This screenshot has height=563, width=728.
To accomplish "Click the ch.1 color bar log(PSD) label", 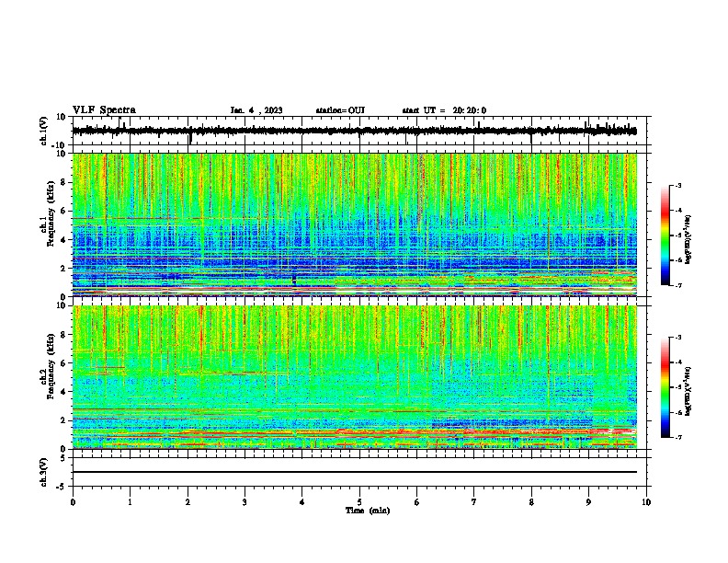I will [688, 240].
